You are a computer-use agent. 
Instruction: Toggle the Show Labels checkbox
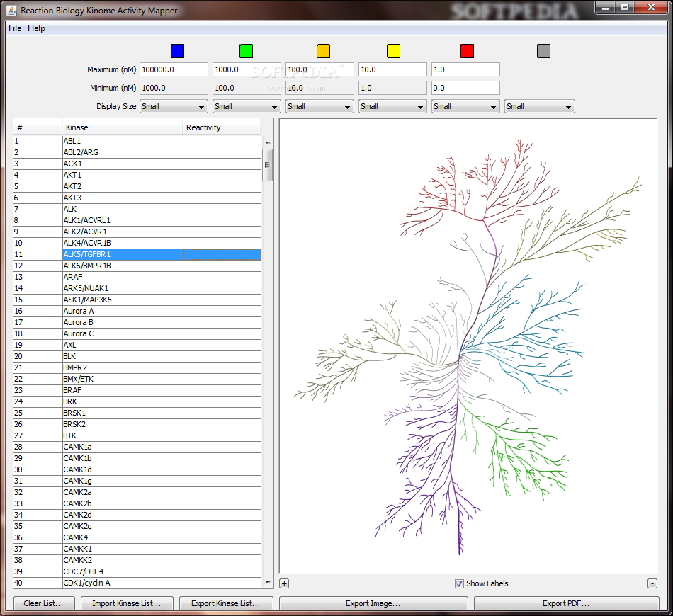pyautogui.click(x=459, y=583)
